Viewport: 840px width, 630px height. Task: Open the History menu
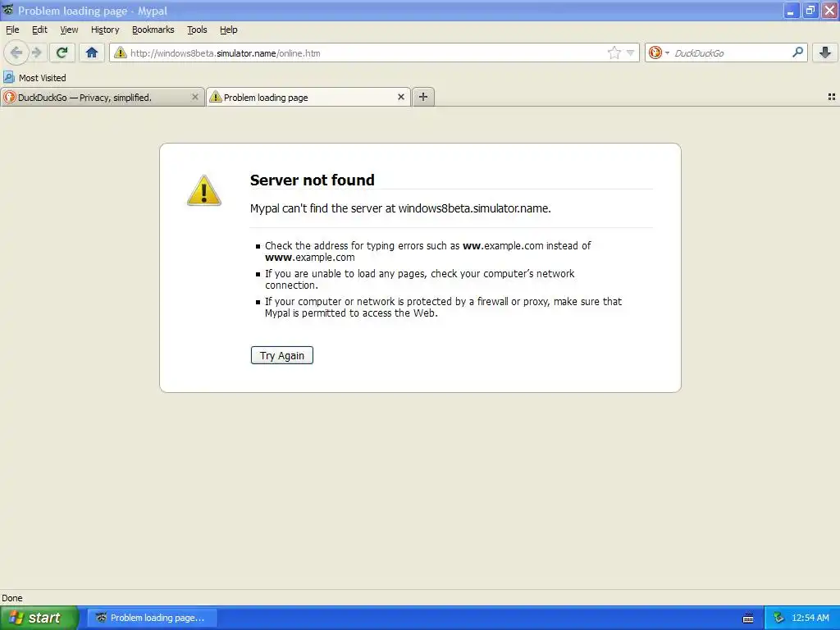[105, 30]
